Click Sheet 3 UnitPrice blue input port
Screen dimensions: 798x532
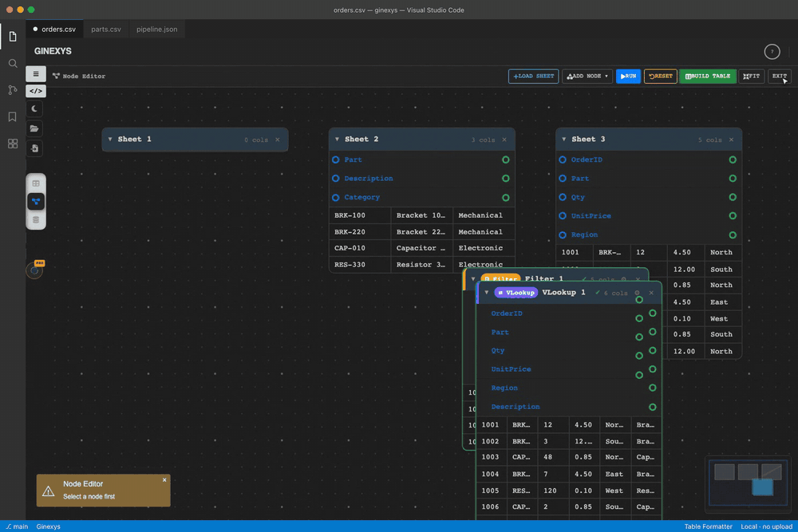tap(563, 216)
